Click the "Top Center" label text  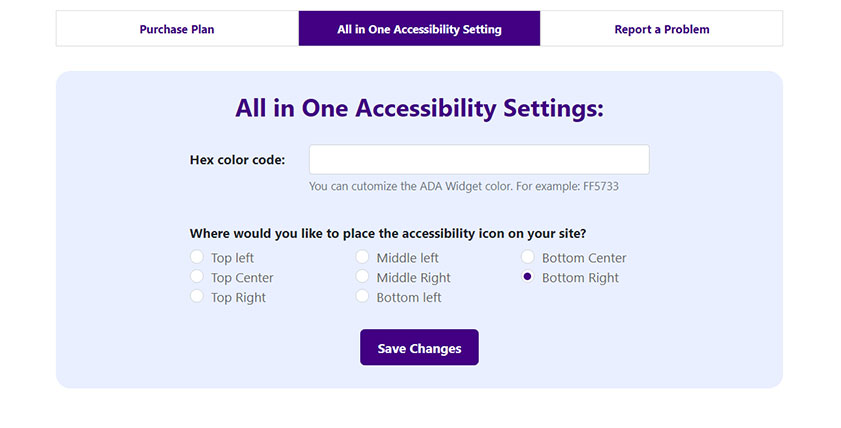tap(242, 278)
